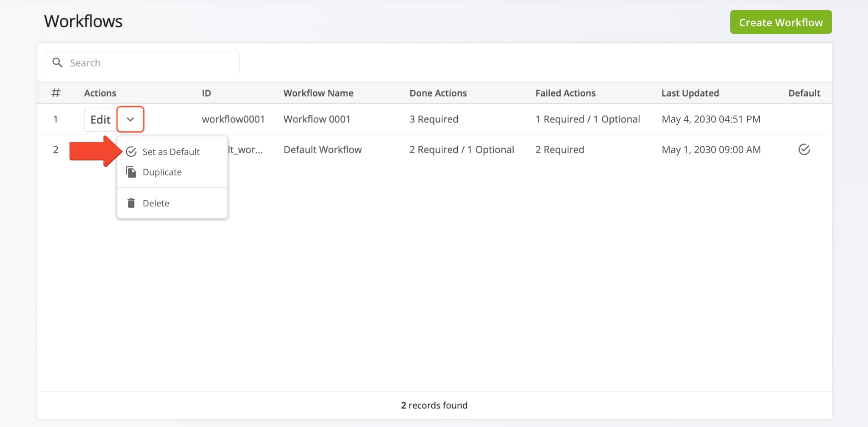Image resolution: width=868 pixels, height=427 pixels.
Task: Click the workflow0001 ID cell
Action: point(233,119)
